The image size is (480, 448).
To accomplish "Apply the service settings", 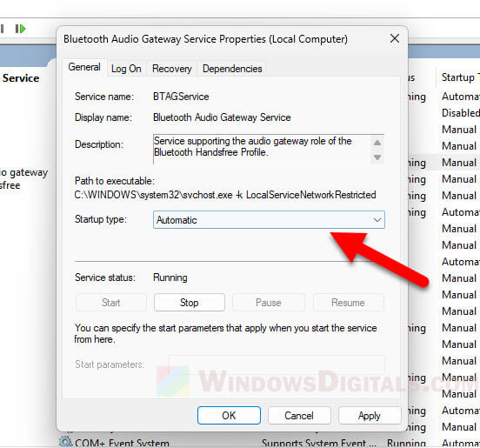I will 370,416.
